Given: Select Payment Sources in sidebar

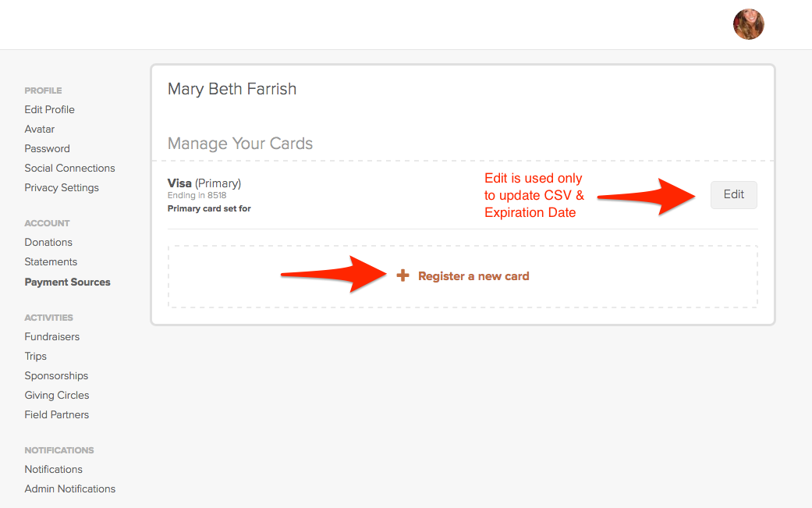Looking at the screenshot, I should [x=67, y=282].
